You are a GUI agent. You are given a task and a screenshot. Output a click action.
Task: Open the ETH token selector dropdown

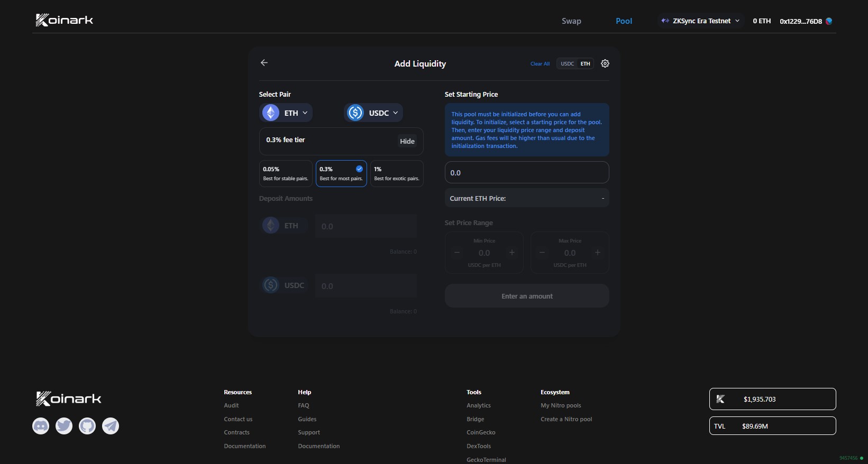[x=286, y=113]
